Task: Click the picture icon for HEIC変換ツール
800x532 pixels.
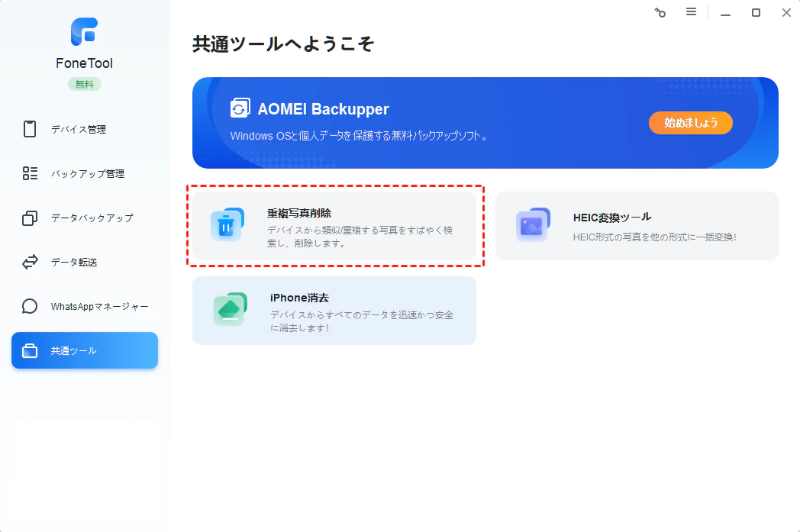Action: 533,224
